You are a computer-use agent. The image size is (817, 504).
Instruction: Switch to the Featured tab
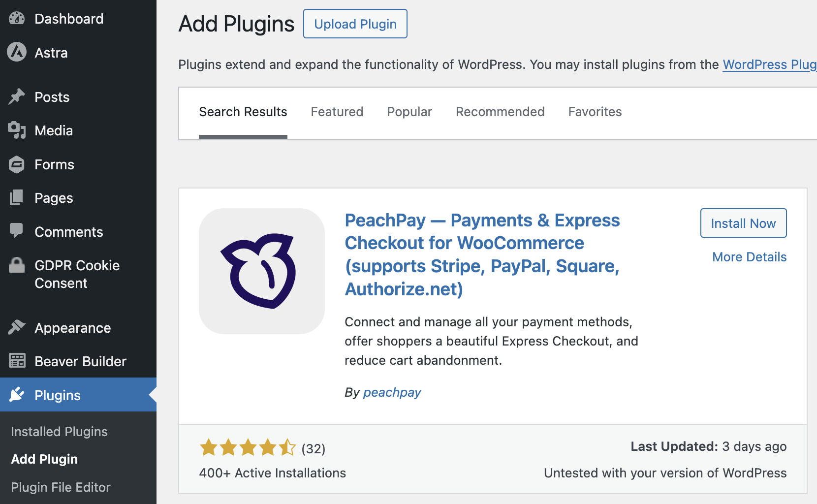337,112
